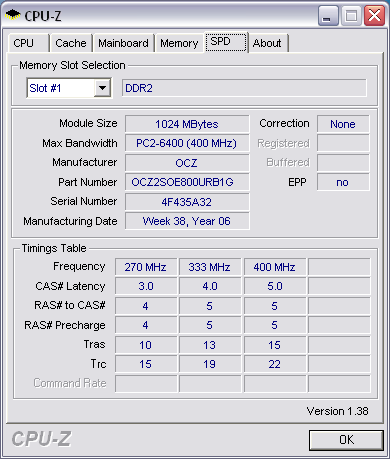Click the CPU-Z chip icon in title bar

(13, 15)
